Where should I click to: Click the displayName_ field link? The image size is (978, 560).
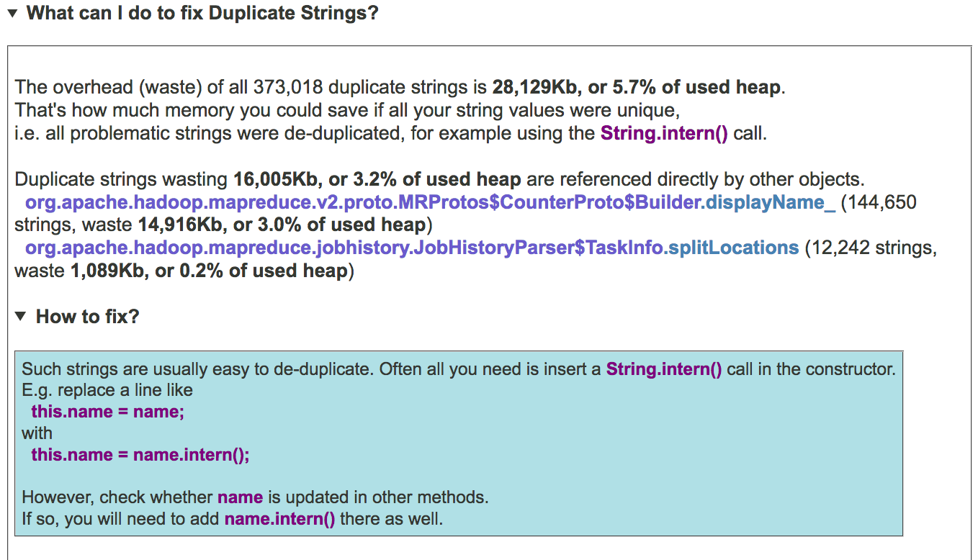point(771,202)
